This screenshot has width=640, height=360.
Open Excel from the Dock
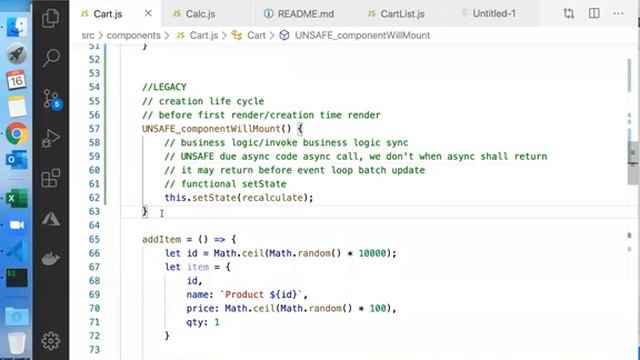point(16,199)
